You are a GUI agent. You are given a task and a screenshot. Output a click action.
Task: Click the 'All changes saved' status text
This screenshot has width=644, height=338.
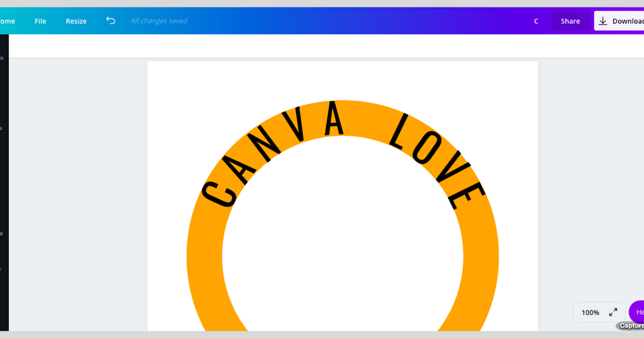click(x=159, y=21)
